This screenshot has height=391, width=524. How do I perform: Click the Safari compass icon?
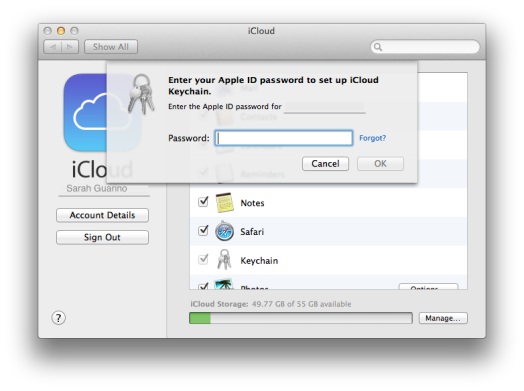(224, 231)
